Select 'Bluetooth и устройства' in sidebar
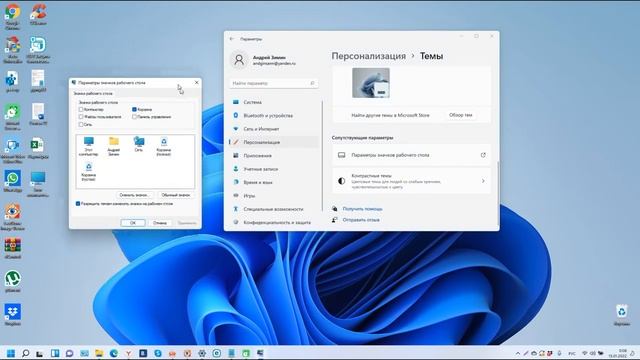640x360 pixels. [x=274, y=116]
